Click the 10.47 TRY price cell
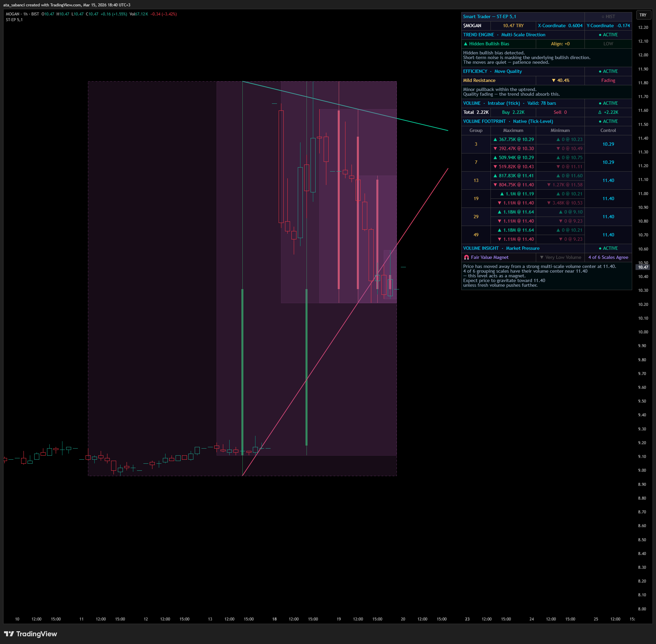 [x=513, y=26]
